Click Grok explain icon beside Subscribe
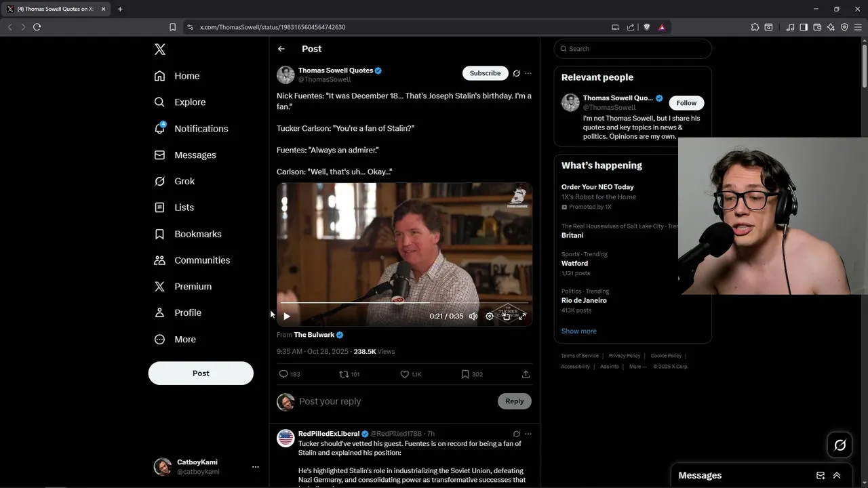Viewport: 868px width, 488px height. click(517, 73)
